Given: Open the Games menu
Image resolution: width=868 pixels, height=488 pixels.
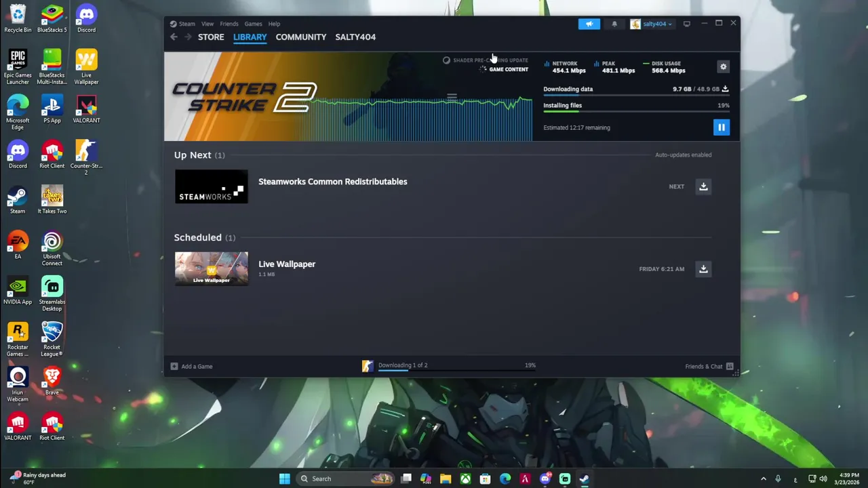Looking at the screenshot, I should 253,24.
